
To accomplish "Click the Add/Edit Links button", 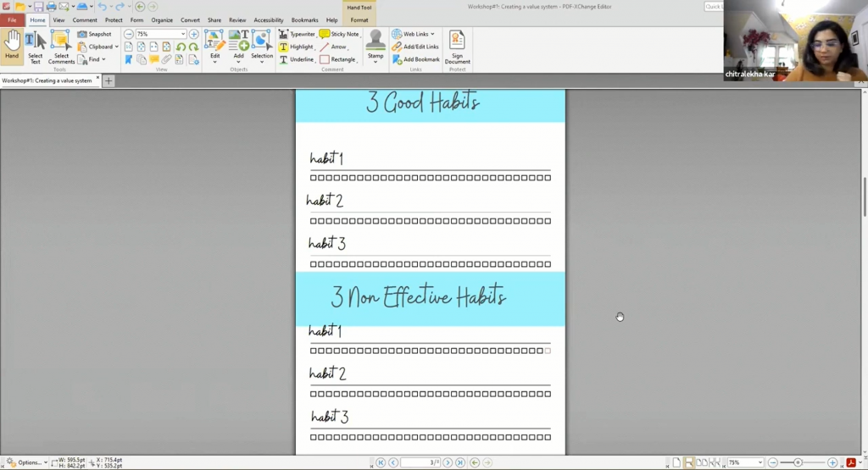I will (x=415, y=47).
